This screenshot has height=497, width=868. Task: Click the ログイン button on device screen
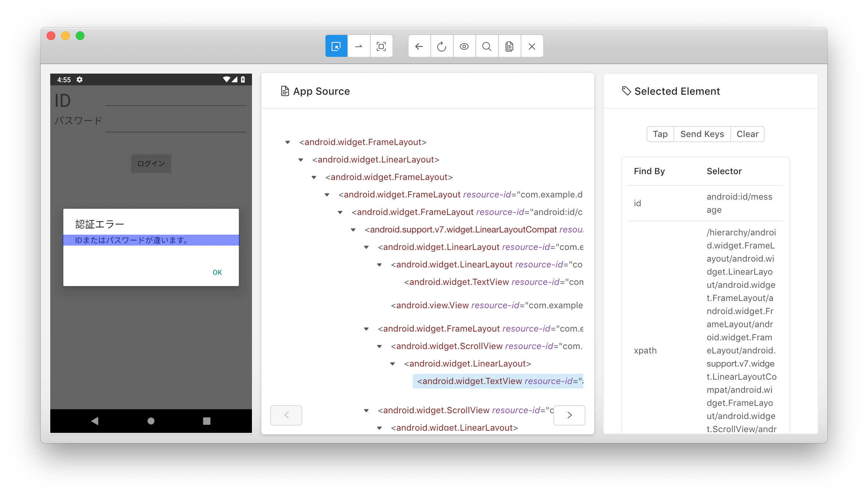pyautogui.click(x=151, y=164)
